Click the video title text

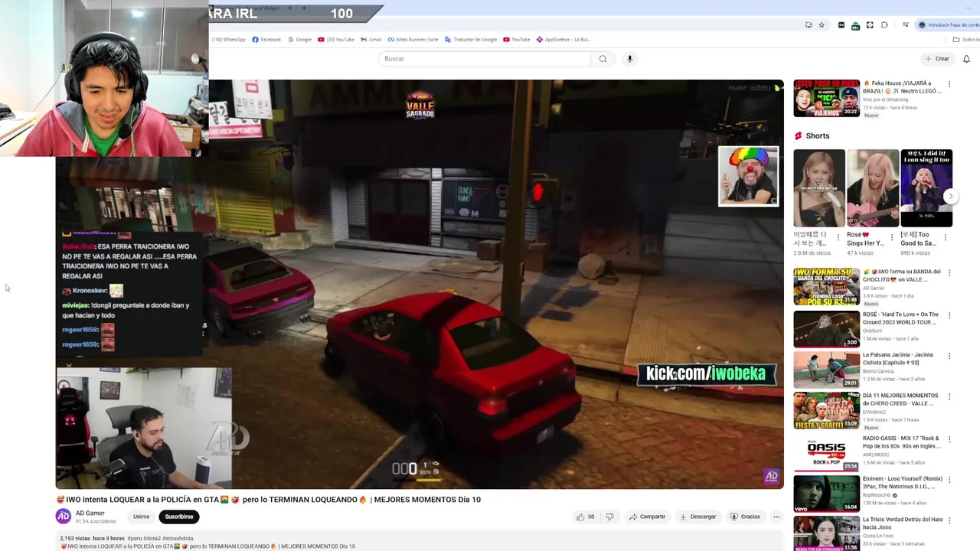pos(269,500)
